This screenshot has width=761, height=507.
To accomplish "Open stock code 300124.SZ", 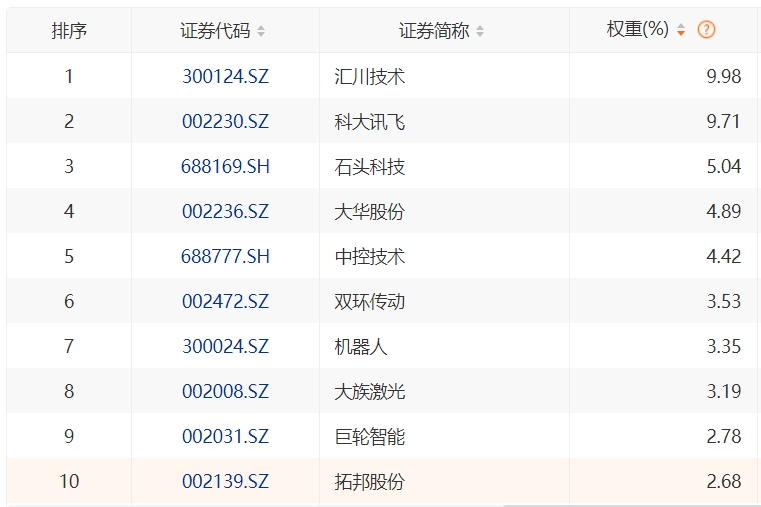I will coord(225,76).
